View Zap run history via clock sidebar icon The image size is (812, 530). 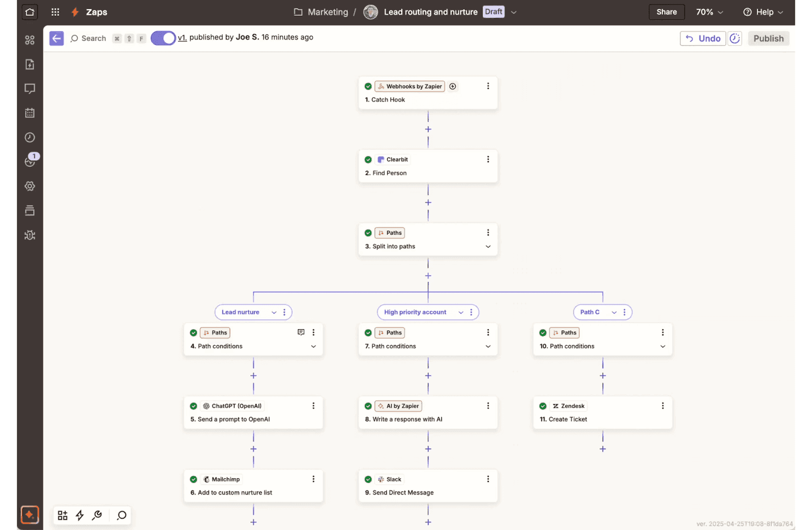coord(29,137)
